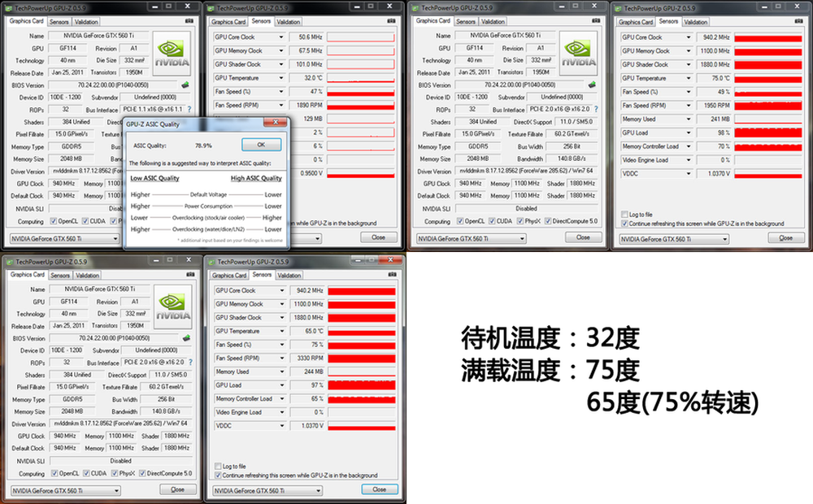Viewport: 813px width, 504px height.
Task: Switch to Graphics Card tab in 65.0 °C Sensors window
Action: (229, 275)
